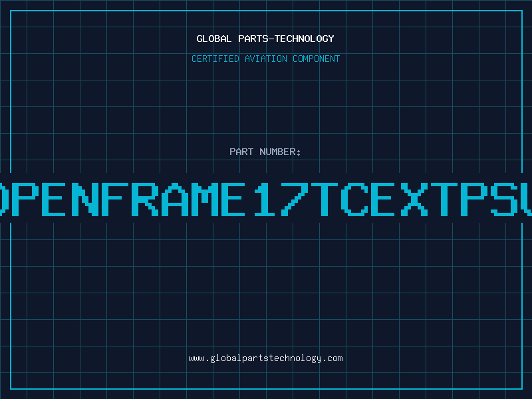532x399 pixels.
Task: Click the PEN letters at the part number start
Action: tap(55, 199)
